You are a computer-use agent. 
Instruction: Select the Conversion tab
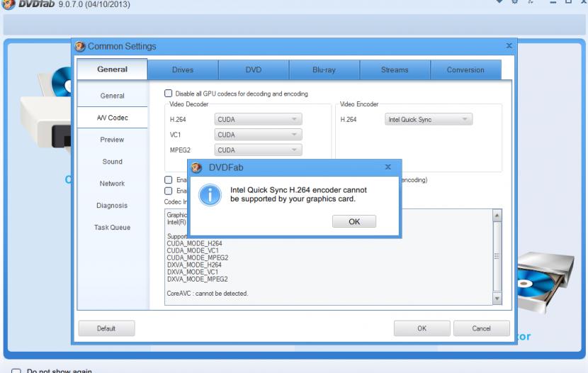tap(465, 69)
